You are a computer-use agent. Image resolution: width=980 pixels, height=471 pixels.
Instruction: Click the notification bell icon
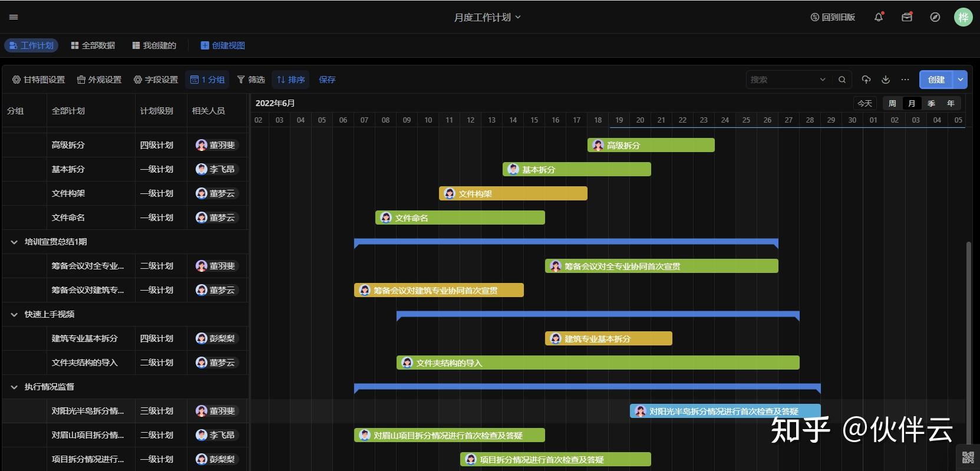point(879,17)
